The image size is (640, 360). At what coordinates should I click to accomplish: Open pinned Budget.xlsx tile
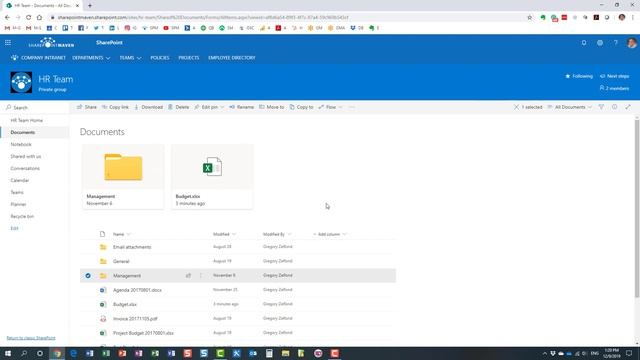(212, 176)
